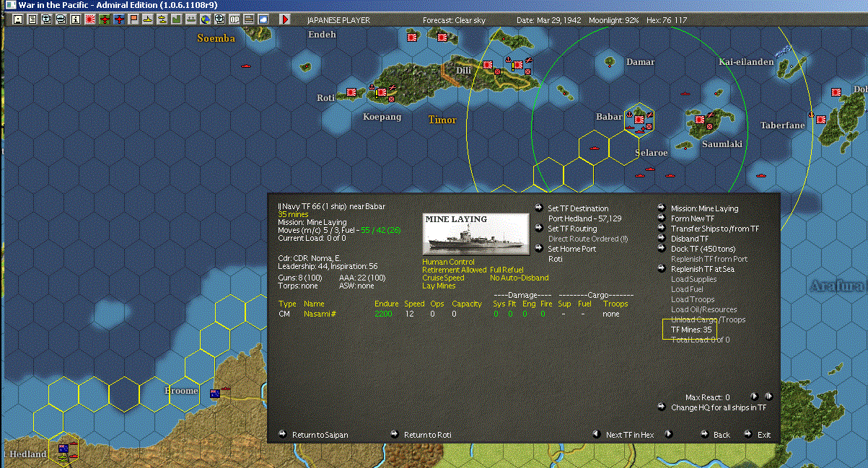The width and height of the screenshot is (868, 468).
Task: Toggle Cruise Speed setting
Action: click(x=443, y=278)
